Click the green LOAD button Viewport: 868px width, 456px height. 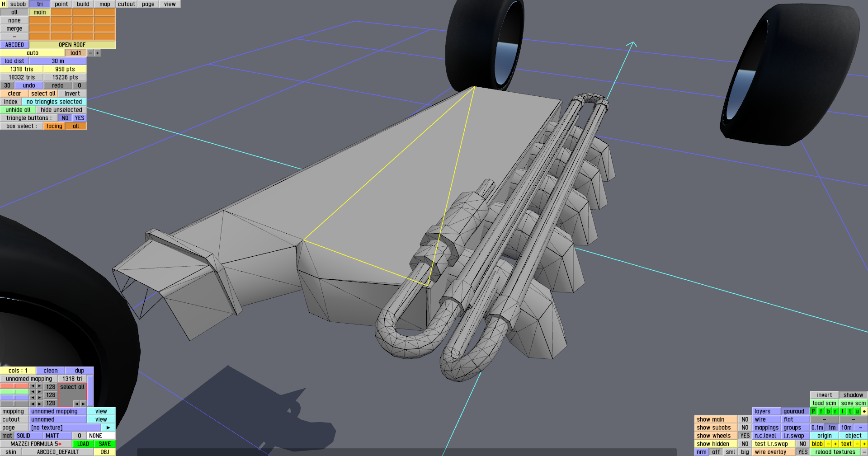[83, 444]
